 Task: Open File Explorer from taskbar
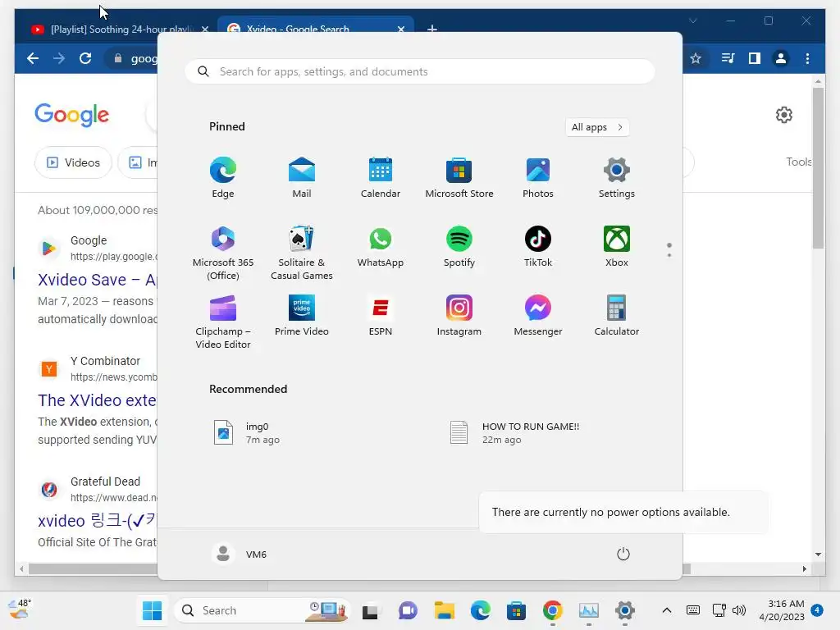pyautogui.click(x=444, y=610)
